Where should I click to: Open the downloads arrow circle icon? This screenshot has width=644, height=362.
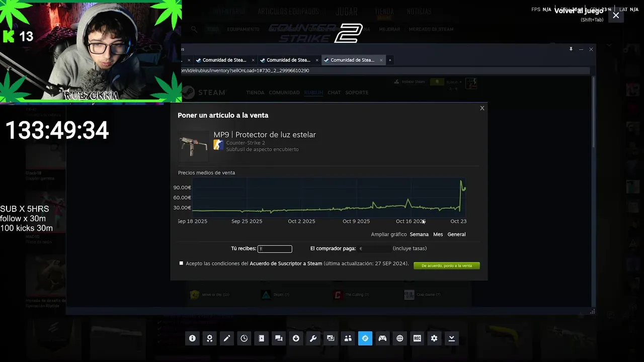[x=296, y=338]
